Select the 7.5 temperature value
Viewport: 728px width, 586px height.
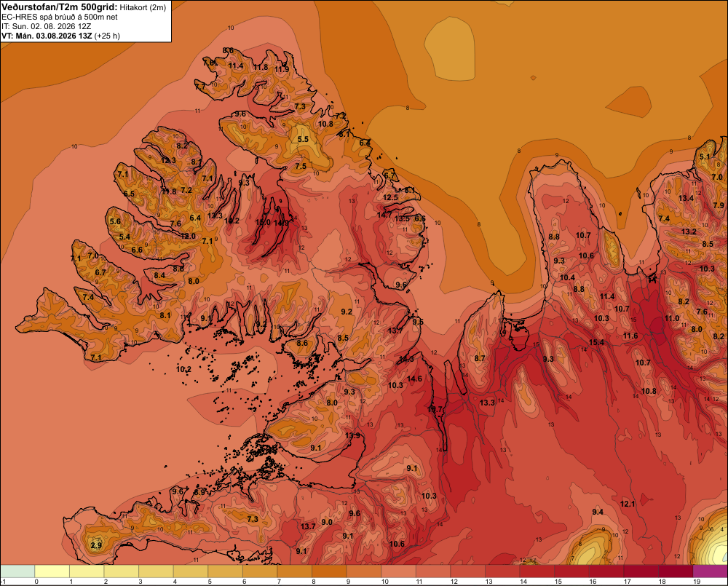click(x=301, y=166)
